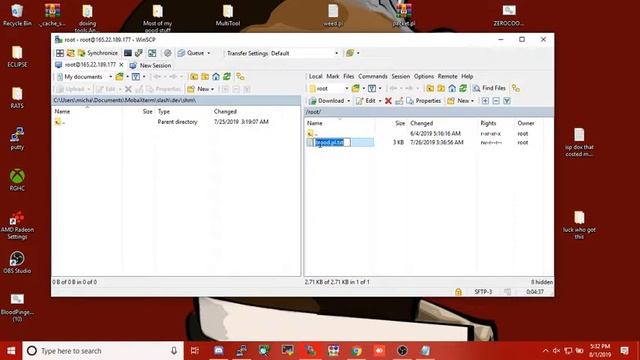Open the Files menu
640x360 pixels.
349,76
